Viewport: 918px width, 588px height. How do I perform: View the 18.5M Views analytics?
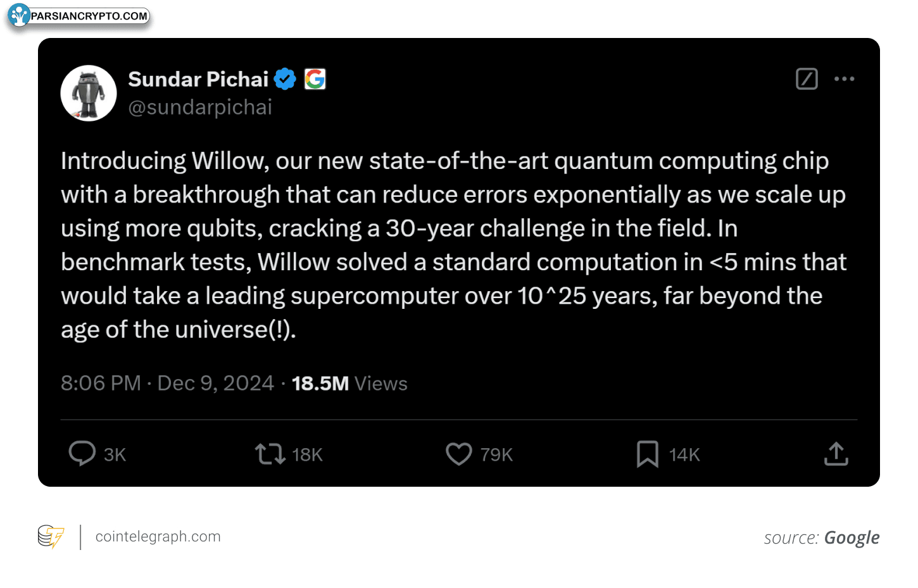349,384
